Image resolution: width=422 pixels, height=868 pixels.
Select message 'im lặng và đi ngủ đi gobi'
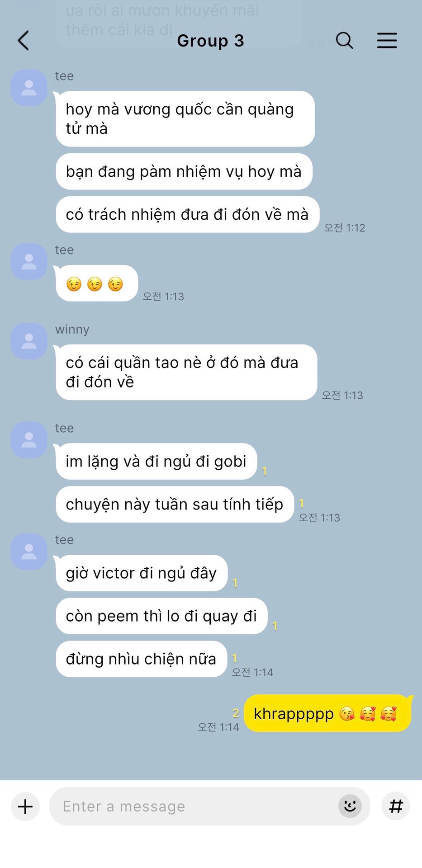[156, 461]
